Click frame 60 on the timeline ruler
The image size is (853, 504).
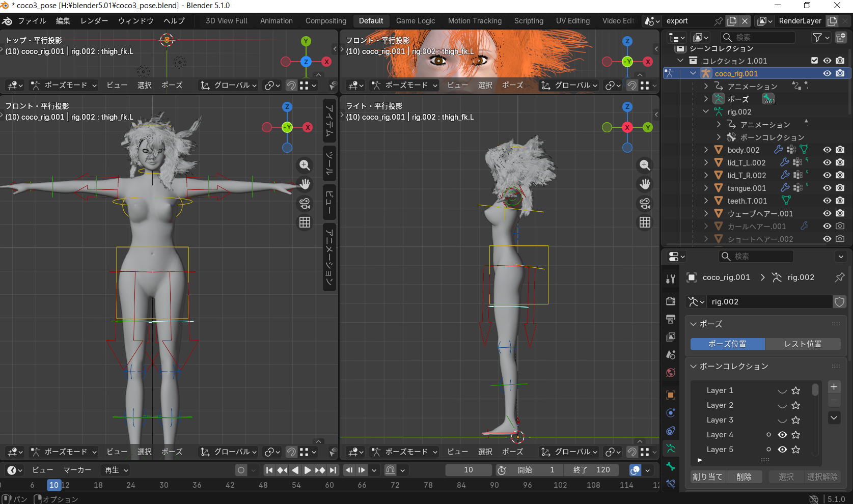(329, 485)
